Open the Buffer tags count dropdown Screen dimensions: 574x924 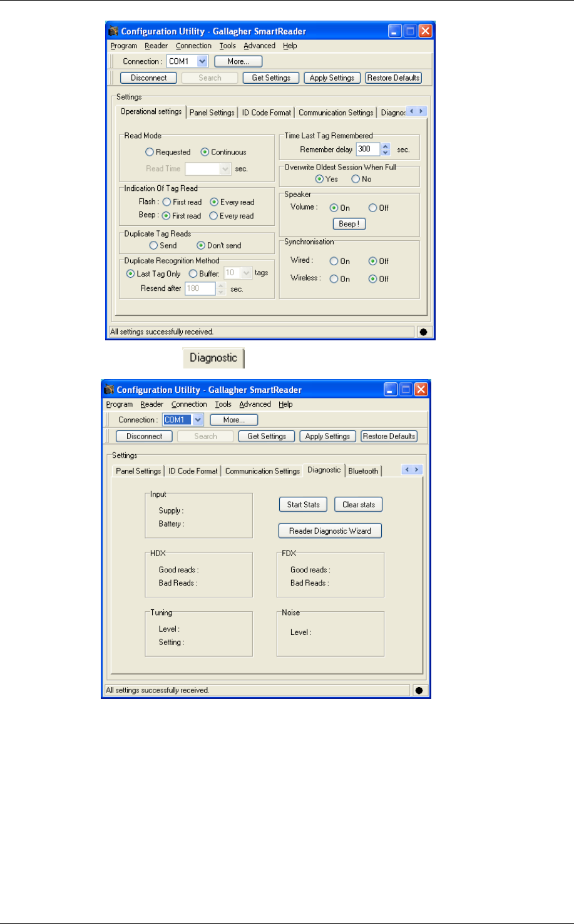[x=247, y=273]
